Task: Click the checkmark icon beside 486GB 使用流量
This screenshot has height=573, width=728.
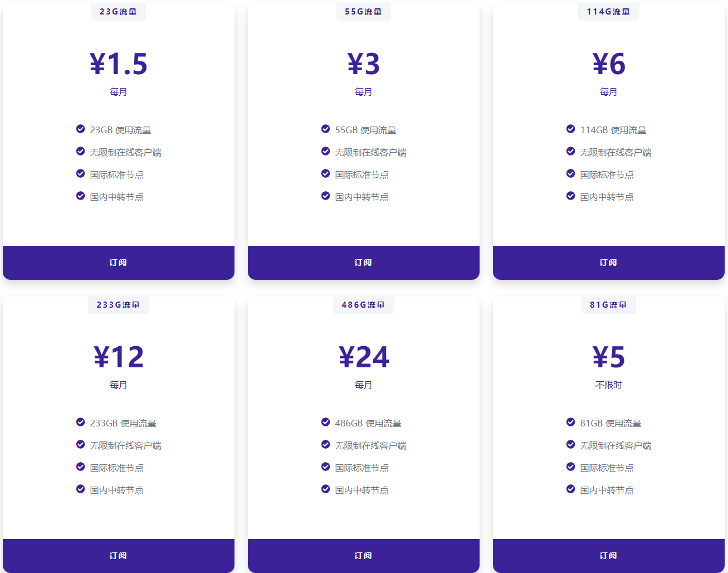Action: tap(325, 422)
